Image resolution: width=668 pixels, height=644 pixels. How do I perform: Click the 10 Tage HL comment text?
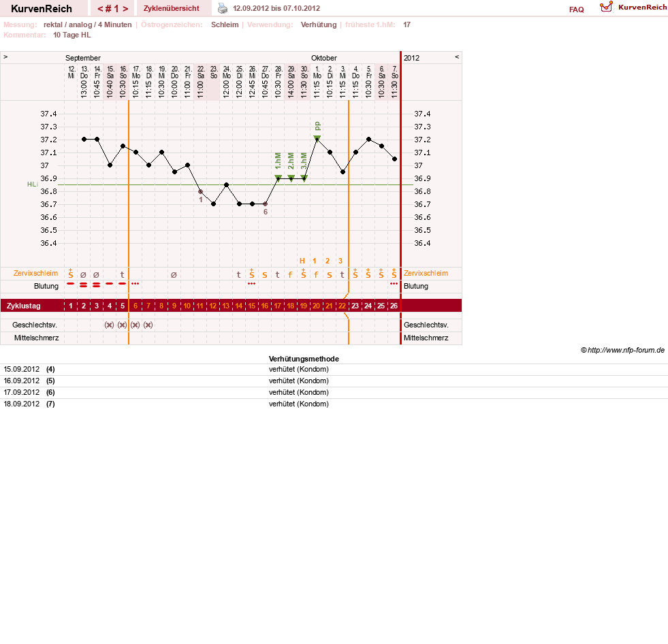[71, 35]
